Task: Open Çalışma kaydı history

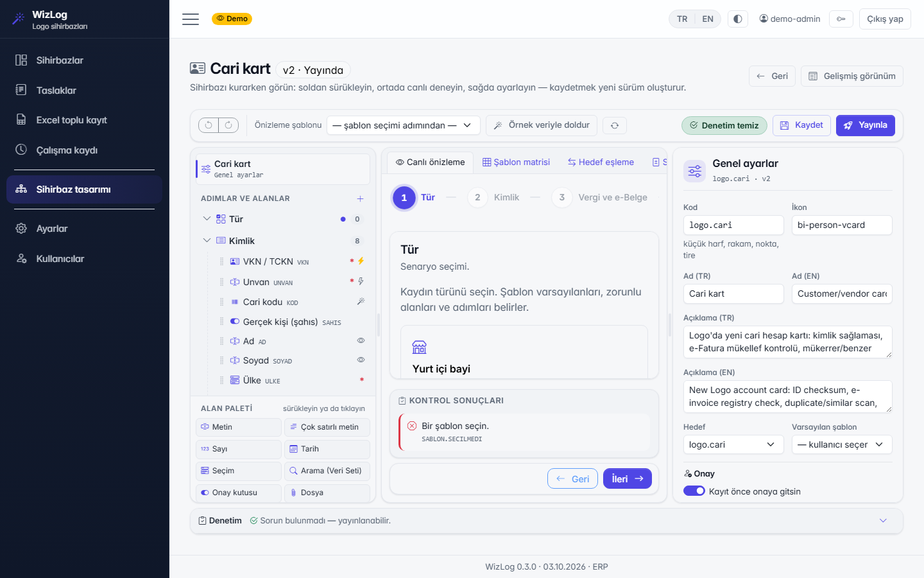Action: point(85,150)
